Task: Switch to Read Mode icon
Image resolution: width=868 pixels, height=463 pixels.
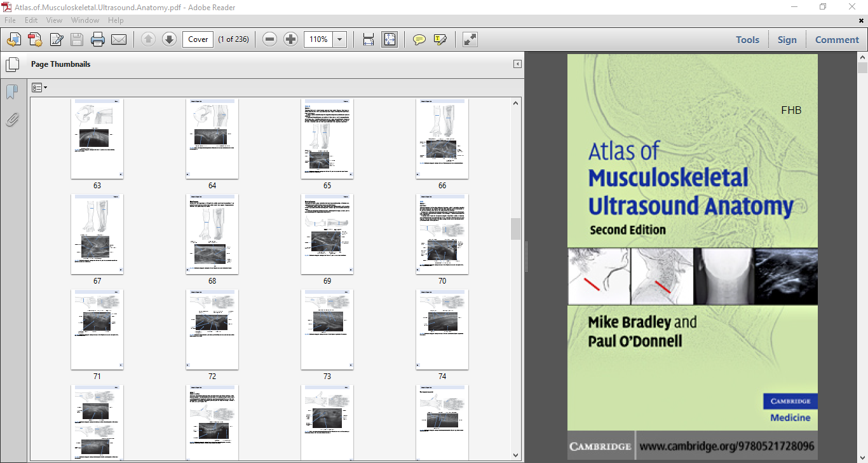Action: 470,39
